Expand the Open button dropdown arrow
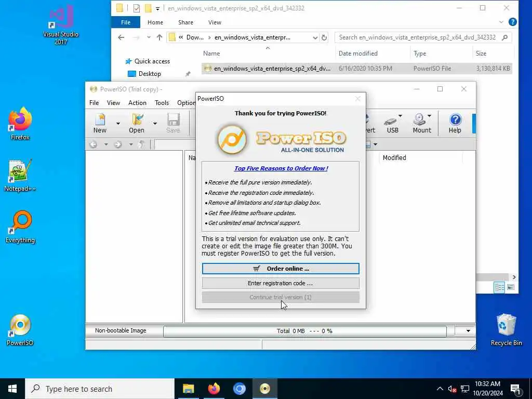This screenshot has height=399, width=532. tap(155, 124)
